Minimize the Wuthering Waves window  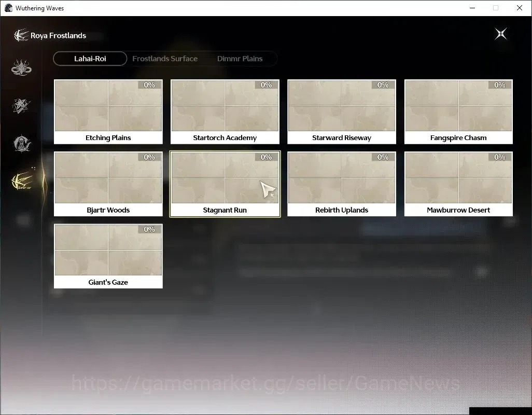[472, 8]
